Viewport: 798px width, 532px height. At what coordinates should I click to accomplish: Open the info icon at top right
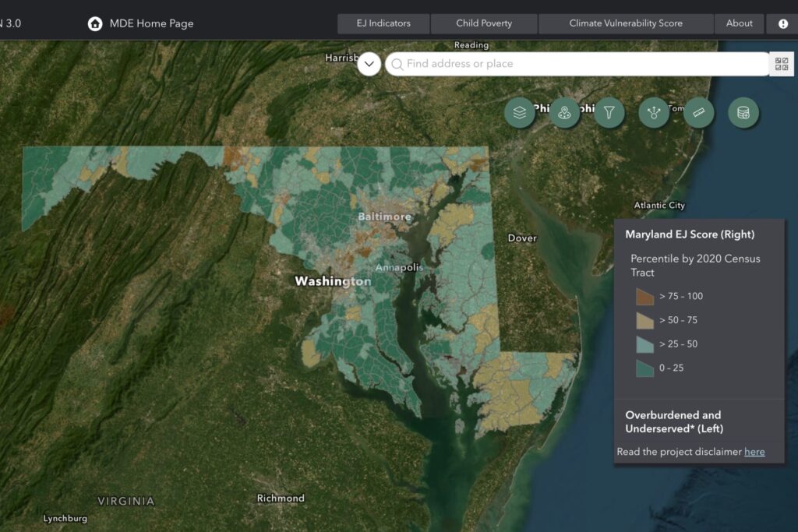[x=783, y=23]
